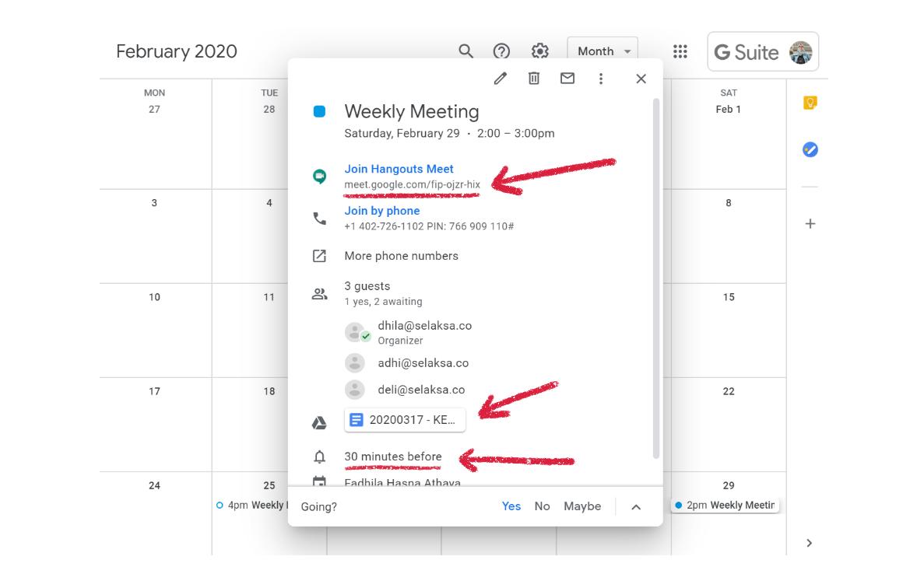Respond No to Going
Screen dimensions: 924x588
[542, 506]
